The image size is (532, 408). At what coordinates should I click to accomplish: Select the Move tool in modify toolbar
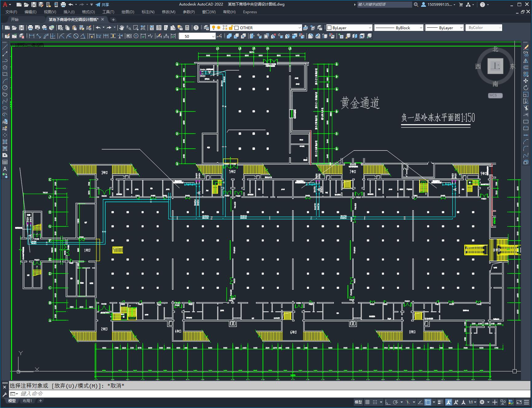pos(526,81)
